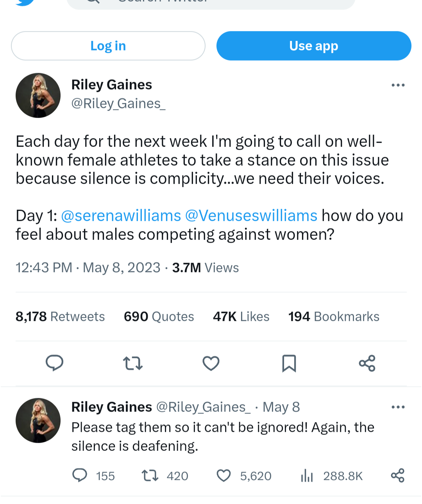The height and width of the screenshot is (504, 422).
Task: Retweet the reply with 420 retweets
Action: point(150,475)
